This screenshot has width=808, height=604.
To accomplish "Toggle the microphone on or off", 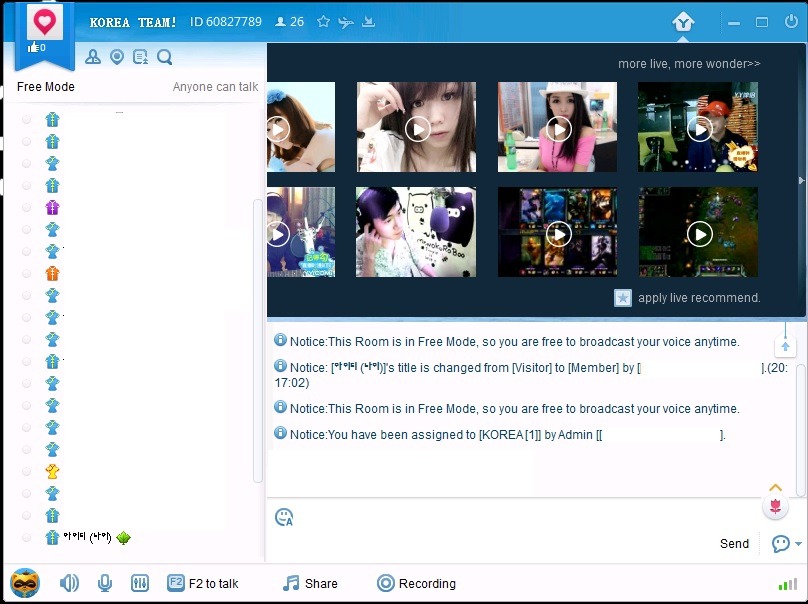I will 105,583.
